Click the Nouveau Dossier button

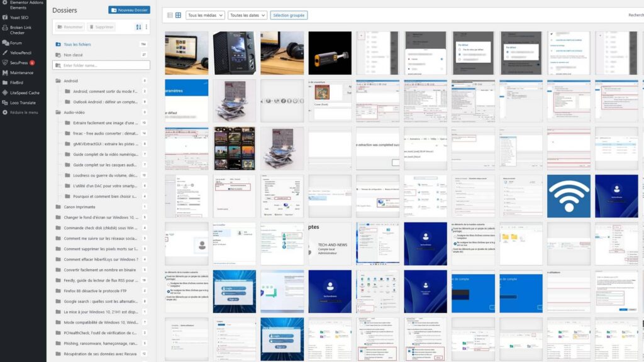[129, 10]
